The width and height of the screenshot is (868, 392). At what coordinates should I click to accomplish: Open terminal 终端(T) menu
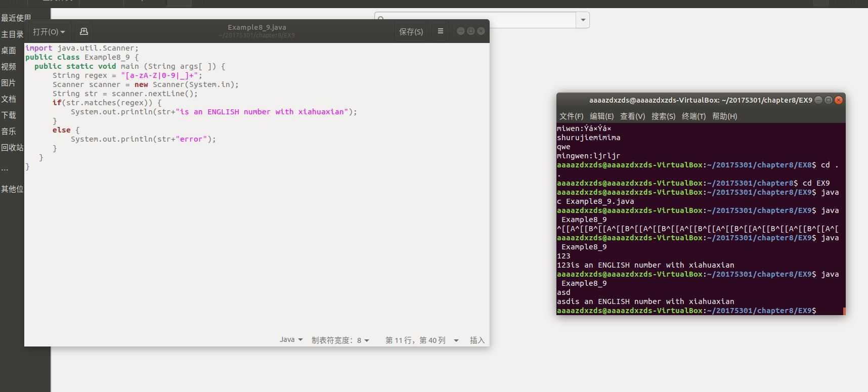[693, 116]
